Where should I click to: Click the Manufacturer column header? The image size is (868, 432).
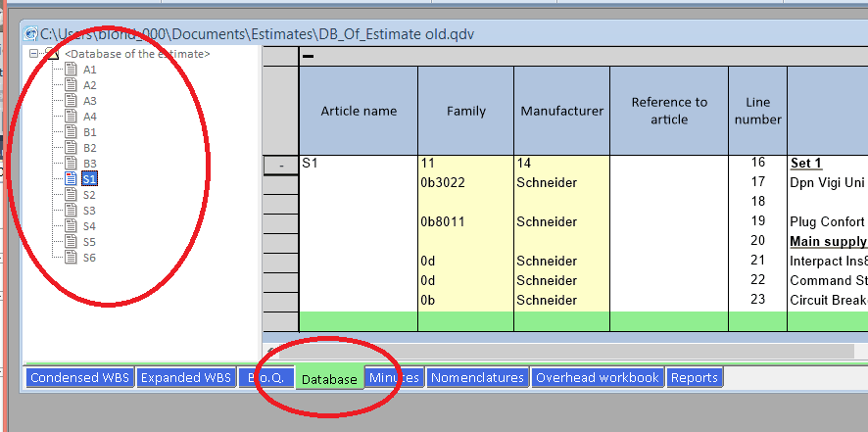point(561,111)
